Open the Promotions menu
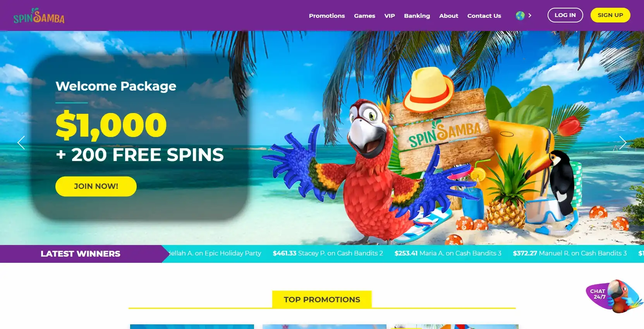This screenshot has width=644, height=329. pyautogui.click(x=327, y=16)
